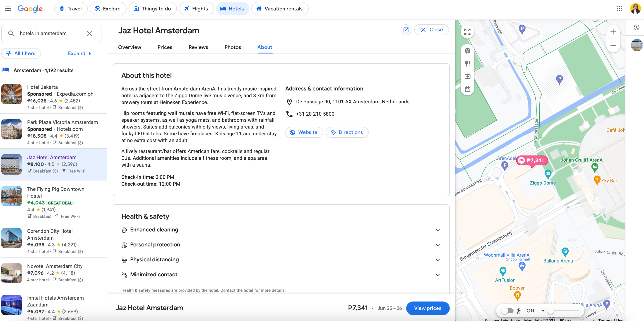644x321 pixels.
Task: Select the Booven restaurant marker
Action: click(517, 295)
